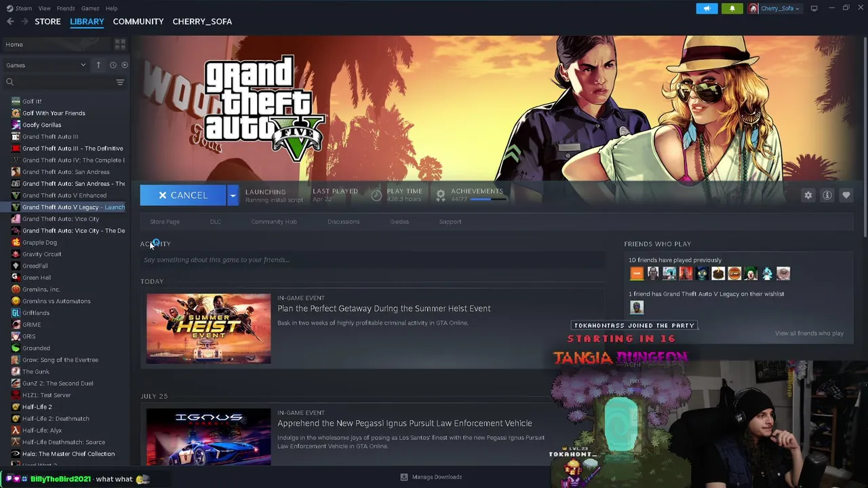Open the Games menu
The width and height of the screenshot is (868, 488).
[90, 8]
